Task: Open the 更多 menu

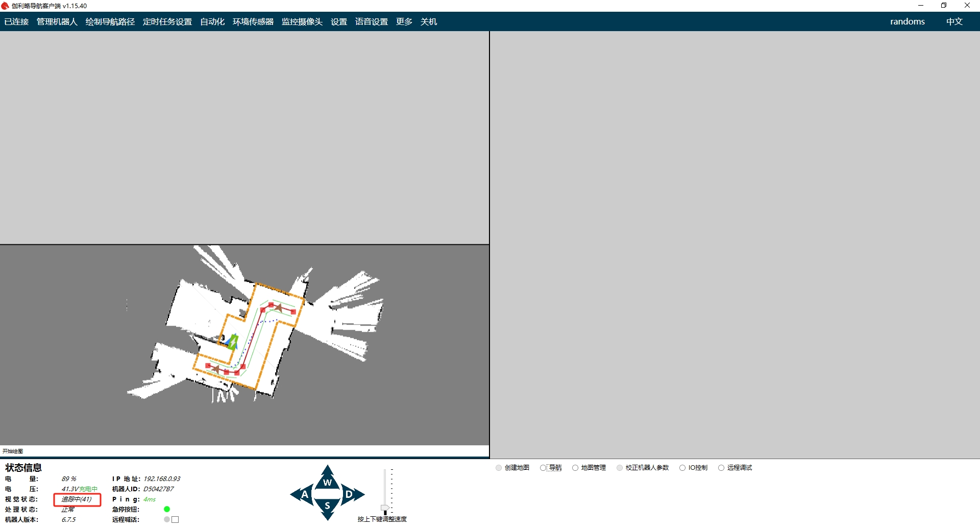Action: (x=404, y=21)
